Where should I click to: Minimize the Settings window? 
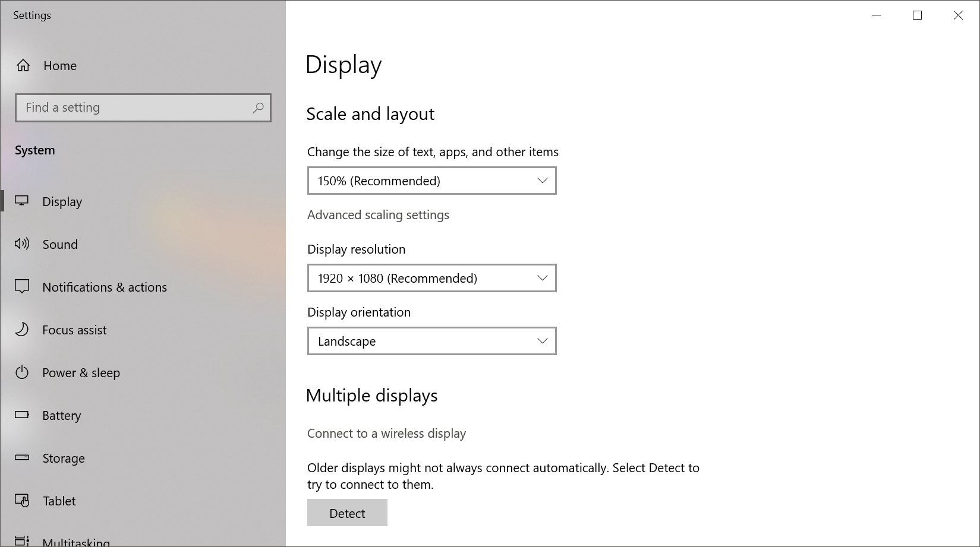tap(876, 15)
